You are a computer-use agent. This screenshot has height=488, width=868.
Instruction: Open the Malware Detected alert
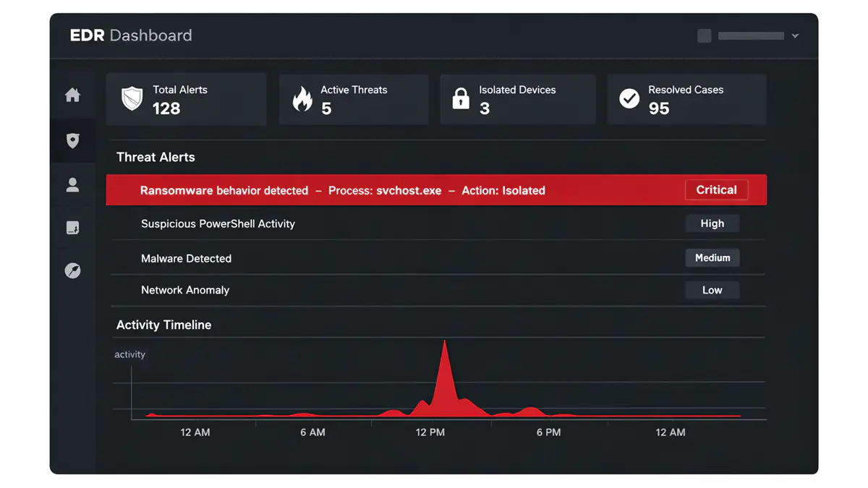[436, 257]
